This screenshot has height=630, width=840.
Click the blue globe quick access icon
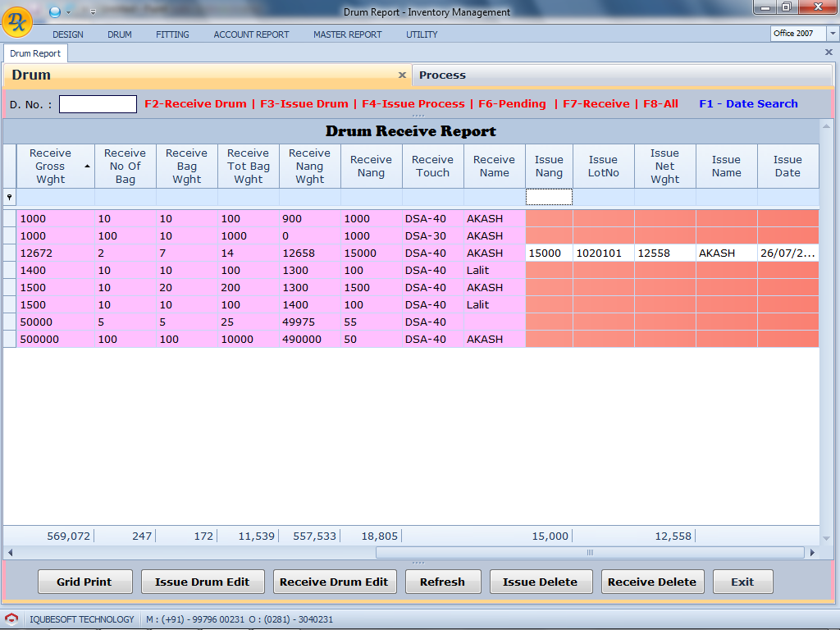(55, 11)
